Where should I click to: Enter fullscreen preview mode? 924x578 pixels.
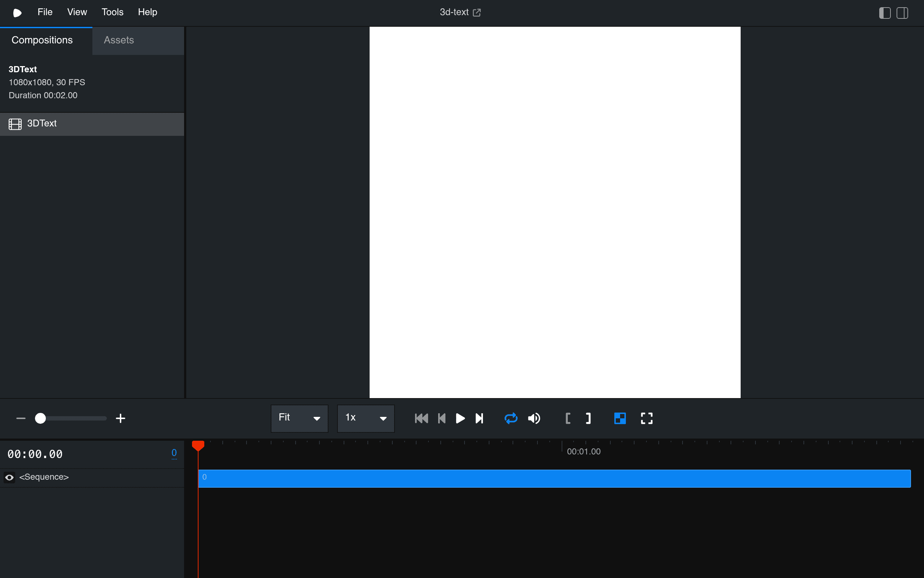click(647, 419)
